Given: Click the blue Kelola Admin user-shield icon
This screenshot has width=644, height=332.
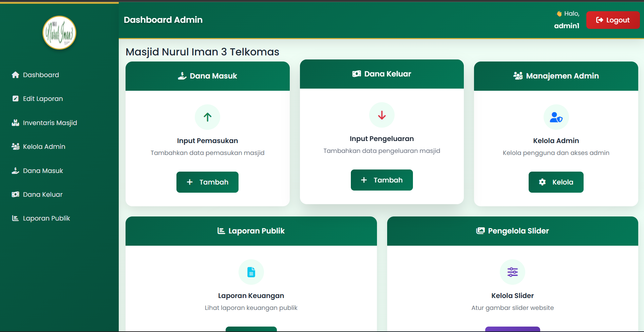Looking at the screenshot, I should pos(556,117).
